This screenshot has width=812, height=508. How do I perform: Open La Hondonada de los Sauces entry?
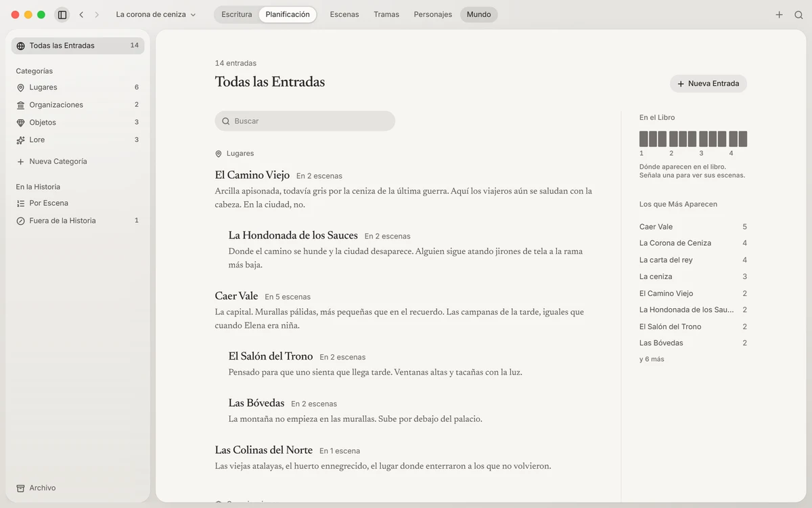pyautogui.click(x=293, y=236)
